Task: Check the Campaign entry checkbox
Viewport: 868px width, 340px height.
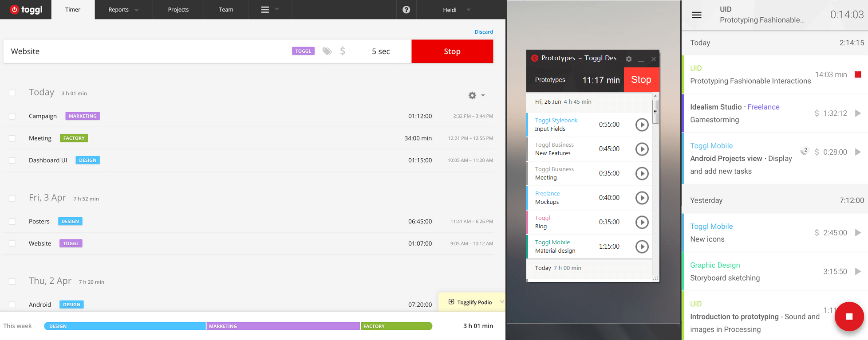Action: (x=12, y=116)
